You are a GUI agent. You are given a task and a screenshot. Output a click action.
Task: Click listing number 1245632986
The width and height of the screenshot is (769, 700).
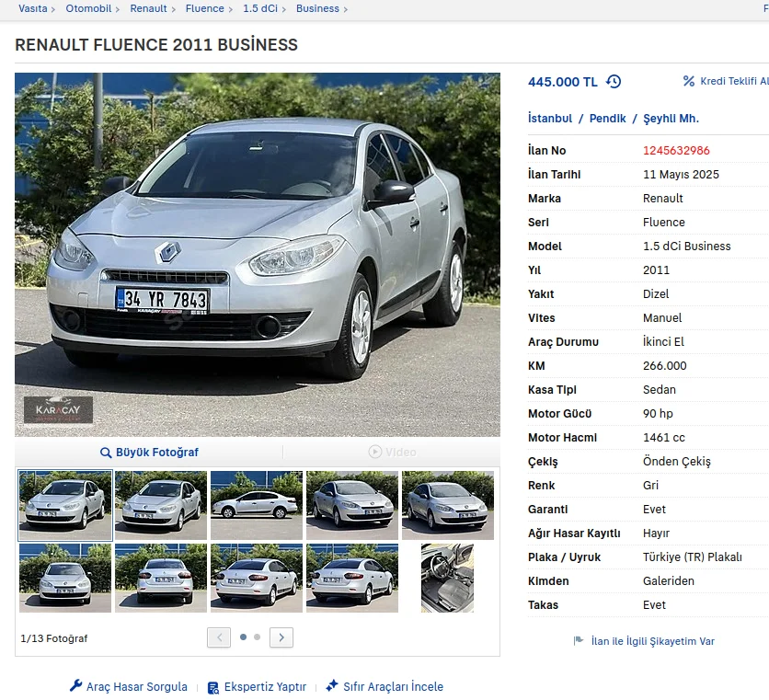click(676, 151)
